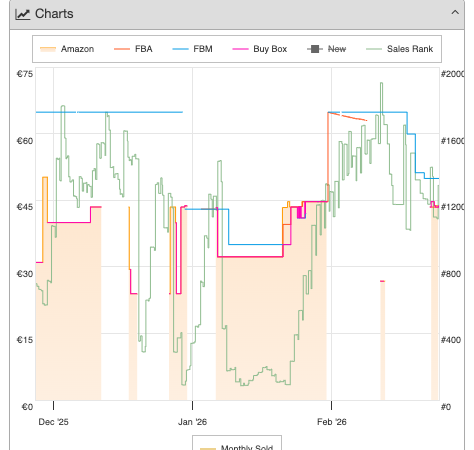Click the €45 price axis label
Image resolution: width=474 pixels, height=450 pixels.
tap(25, 207)
